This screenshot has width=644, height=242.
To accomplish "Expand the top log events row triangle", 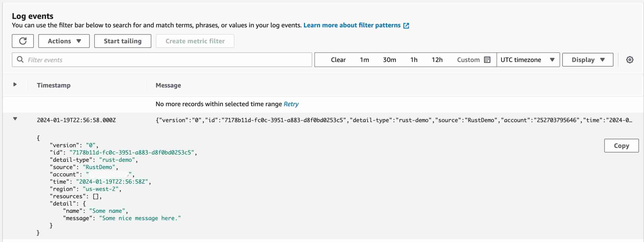I will click(15, 85).
